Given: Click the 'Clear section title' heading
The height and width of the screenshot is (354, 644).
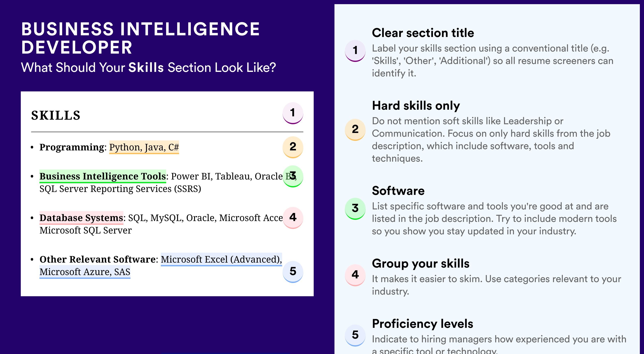Looking at the screenshot, I should (423, 33).
